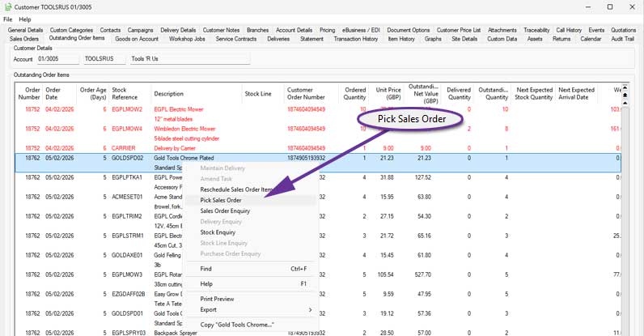Select Print Preview in context menu
This screenshot has width=644, height=336.
218,299
